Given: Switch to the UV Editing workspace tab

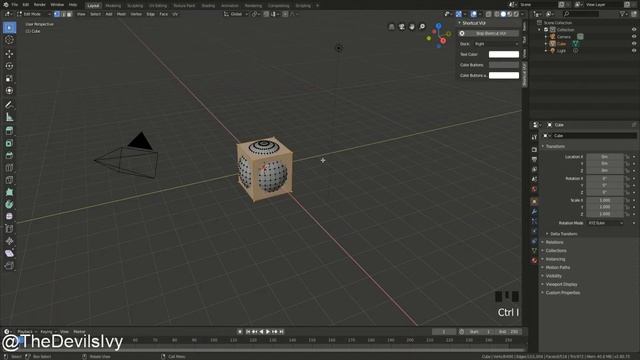Looking at the screenshot, I should [x=158, y=6].
